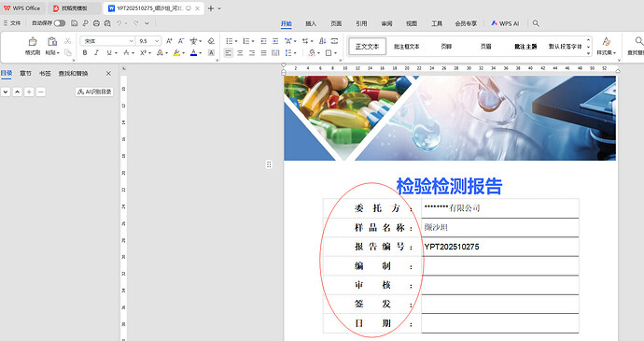Open the 章节 tab in navigation pane
Image resolution: width=644 pixels, height=341 pixels.
(25, 73)
